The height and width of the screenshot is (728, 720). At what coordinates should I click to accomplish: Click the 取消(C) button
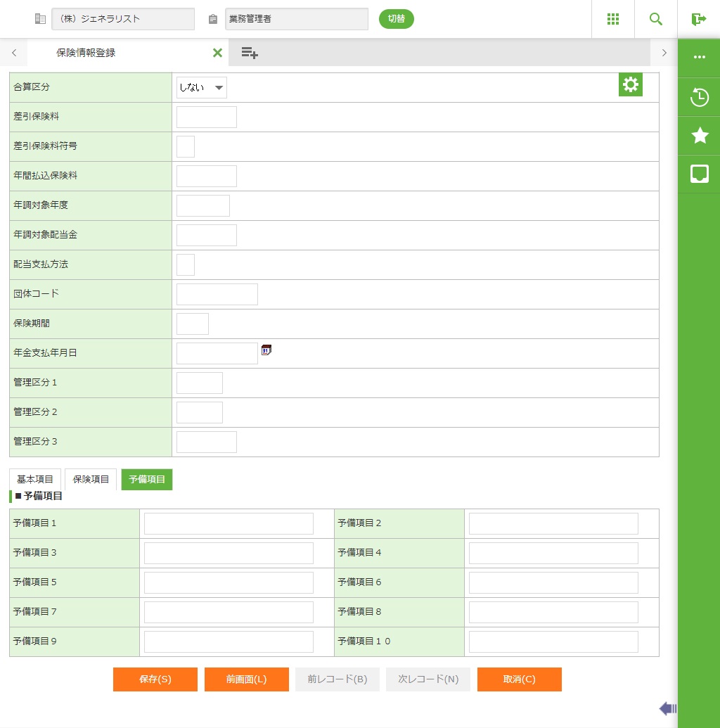coord(520,679)
